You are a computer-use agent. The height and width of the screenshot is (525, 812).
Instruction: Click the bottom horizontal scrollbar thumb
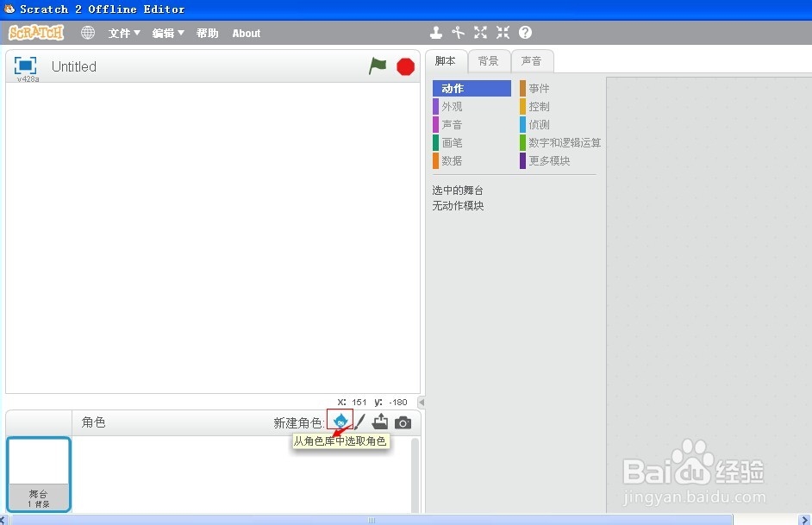[x=372, y=520]
